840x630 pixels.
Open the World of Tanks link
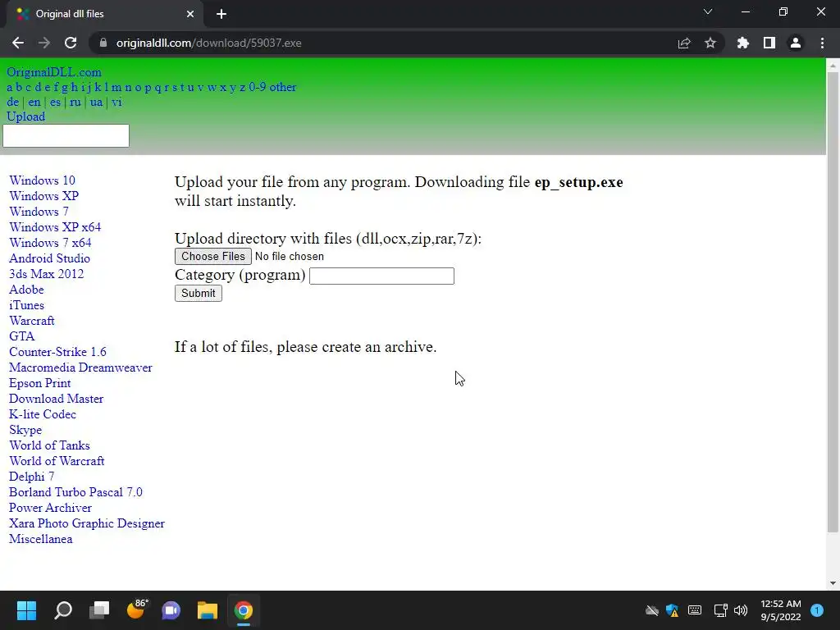pyautogui.click(x=49, y=445)
